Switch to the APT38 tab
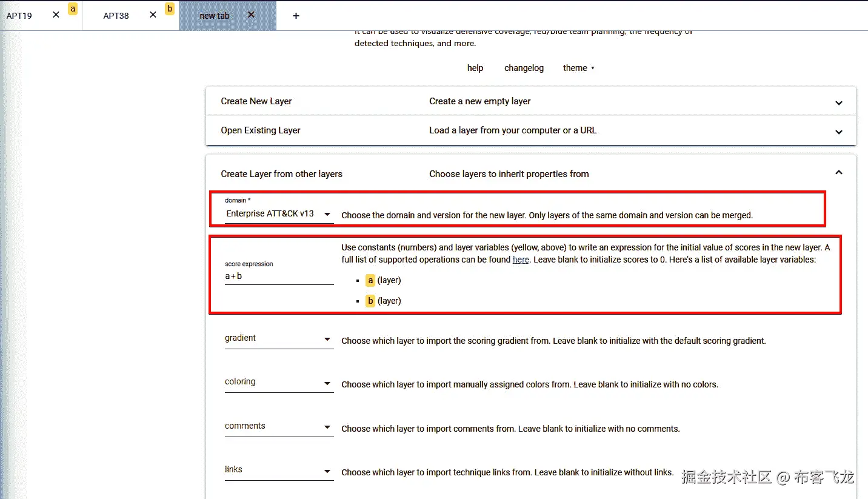Viewport: 868px width, 499px height. point(116,16)
